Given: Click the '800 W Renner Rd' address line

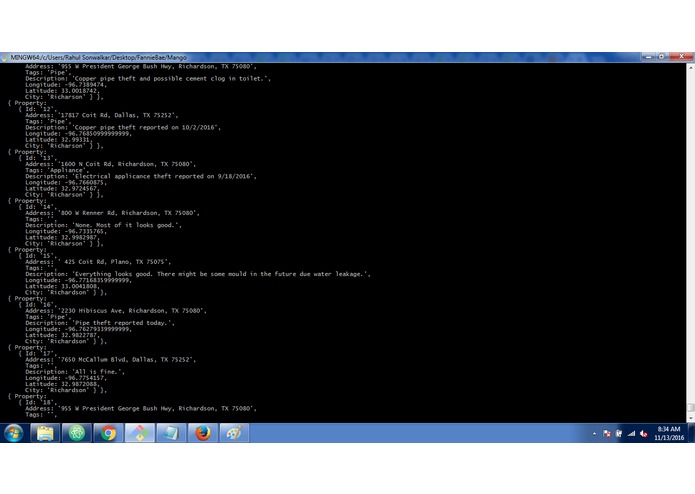Looking at the screenshot, I should coord(112,213).
